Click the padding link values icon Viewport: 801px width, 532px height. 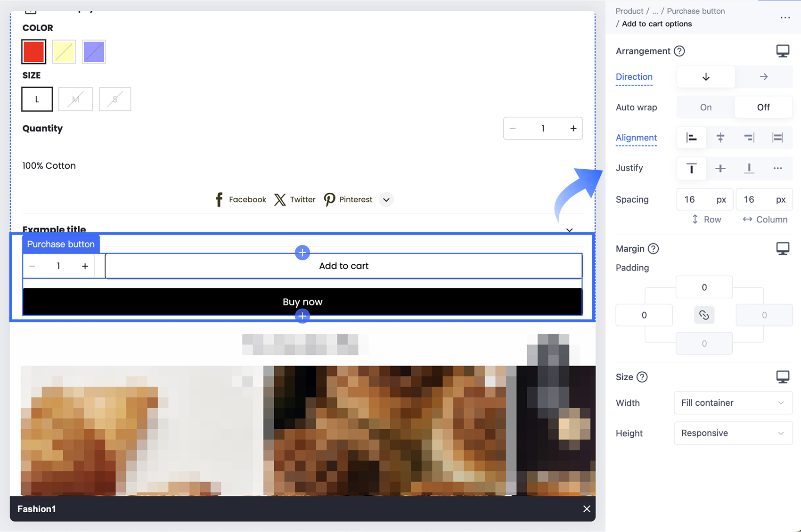tap(704, 315)
